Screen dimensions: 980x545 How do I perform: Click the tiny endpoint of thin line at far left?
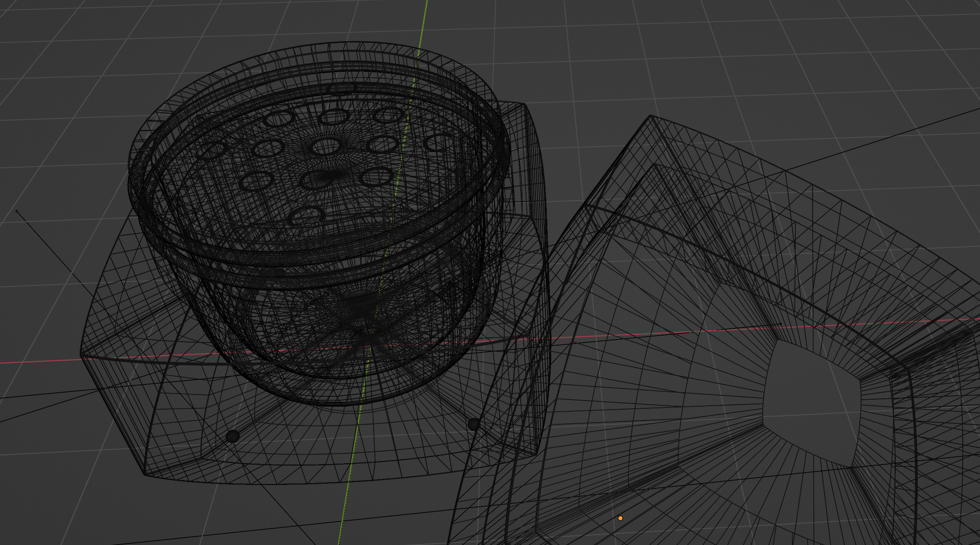pyautogui.click(x=16, y=211)
